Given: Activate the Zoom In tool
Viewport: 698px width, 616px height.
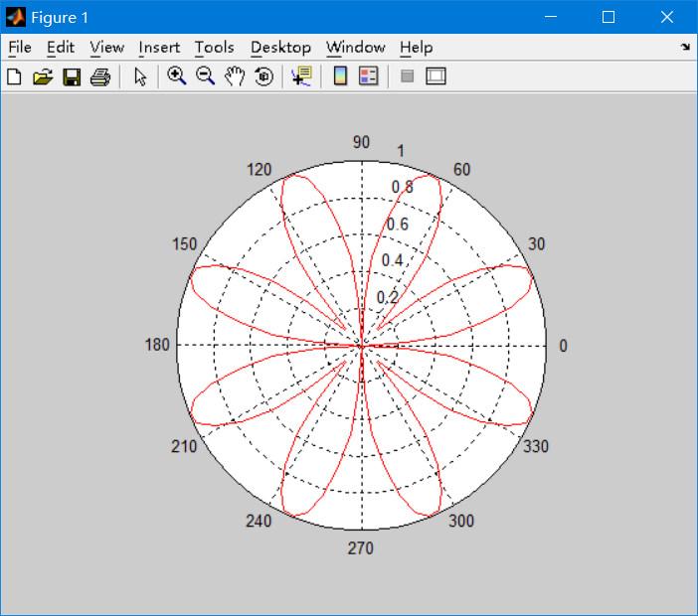Looking at the screenshot, I should pos(176,77).
